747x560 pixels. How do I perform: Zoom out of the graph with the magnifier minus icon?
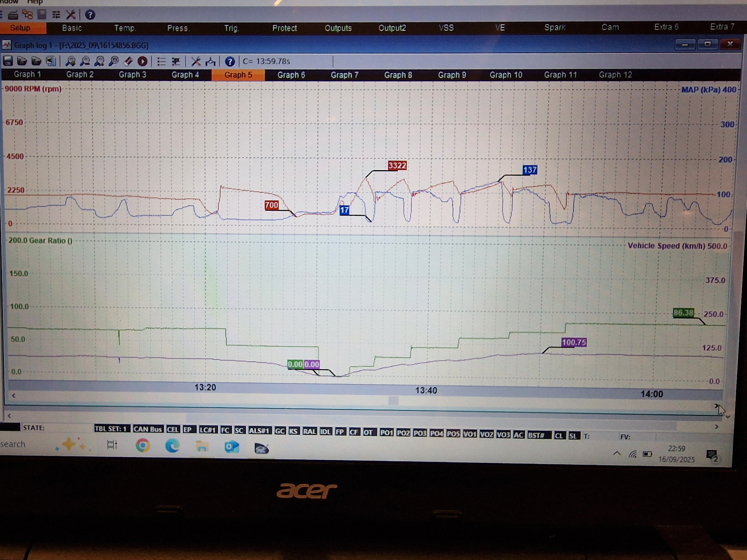tap(85, 61)
